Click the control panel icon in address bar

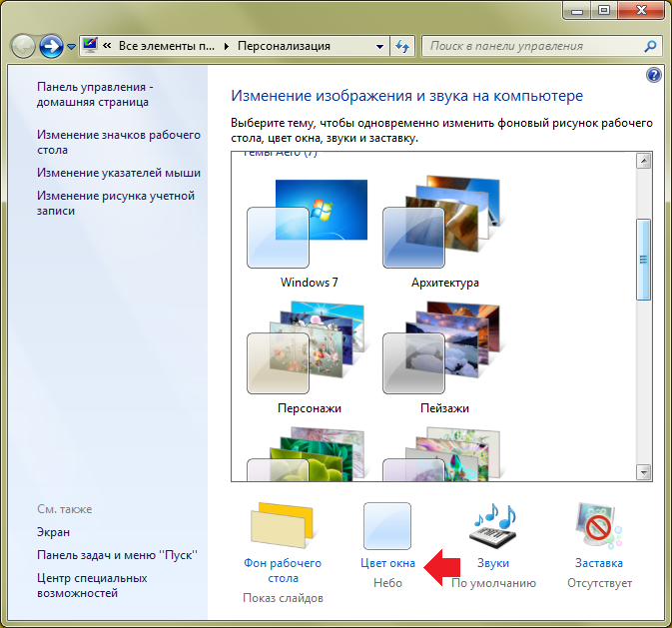(x=90, y=45)
